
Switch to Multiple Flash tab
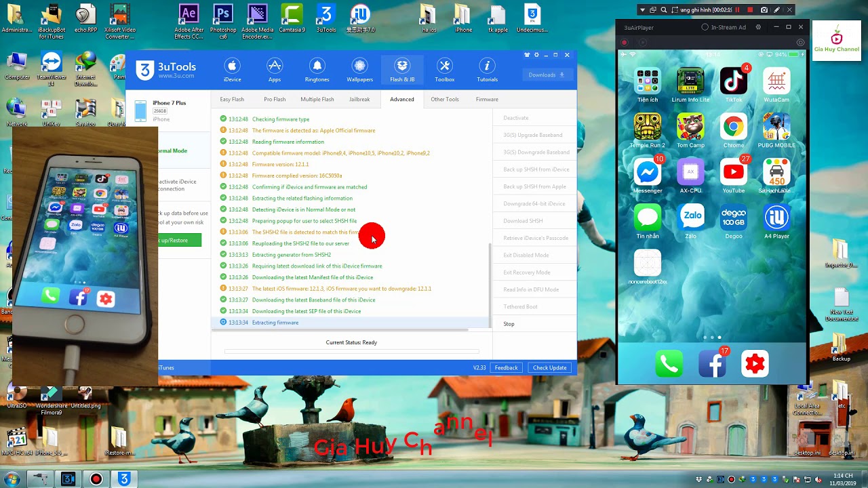tap(317, 99)
